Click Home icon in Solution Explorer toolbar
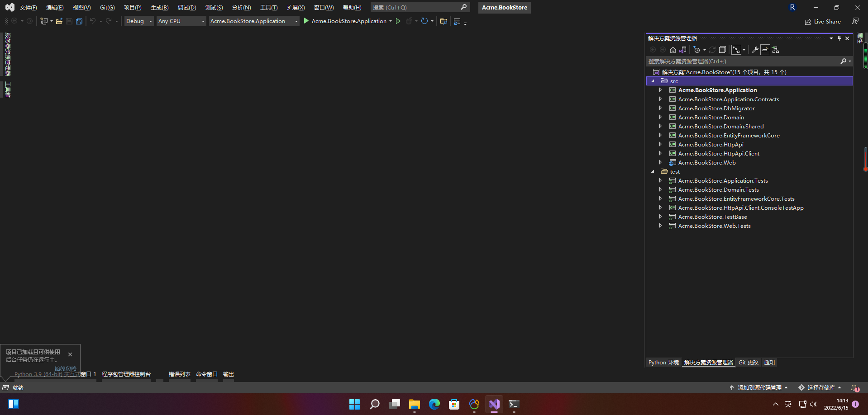 coord(673,50)
